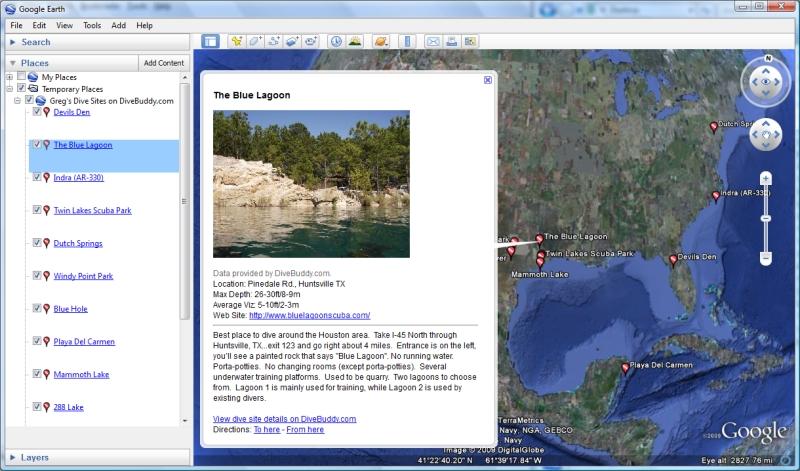Image resolution: width=800 pixels, height=471 pixels.
Task: Uncheck Twin Lakes Scuba Park checkbox
Action: [37, 209]
